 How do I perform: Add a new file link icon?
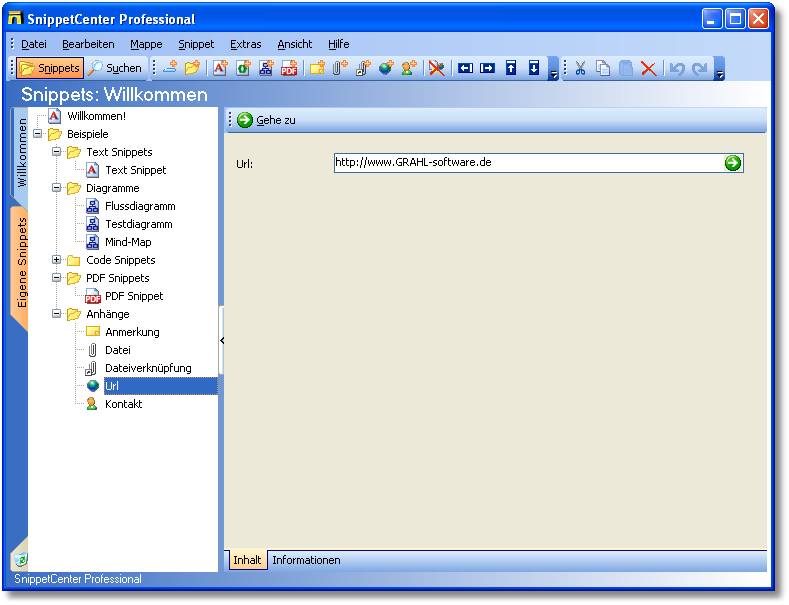[x=363, y=67]
